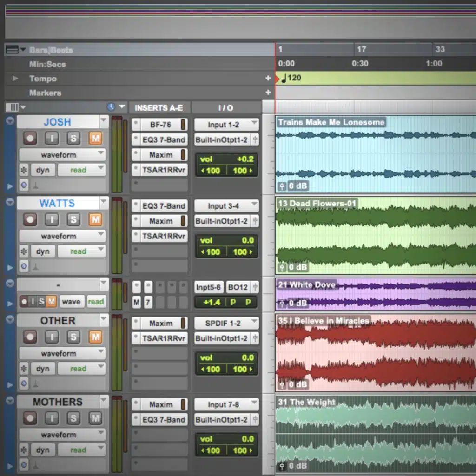
Task: Click the output pin icon beside BO12
Action: coord(255,287)
